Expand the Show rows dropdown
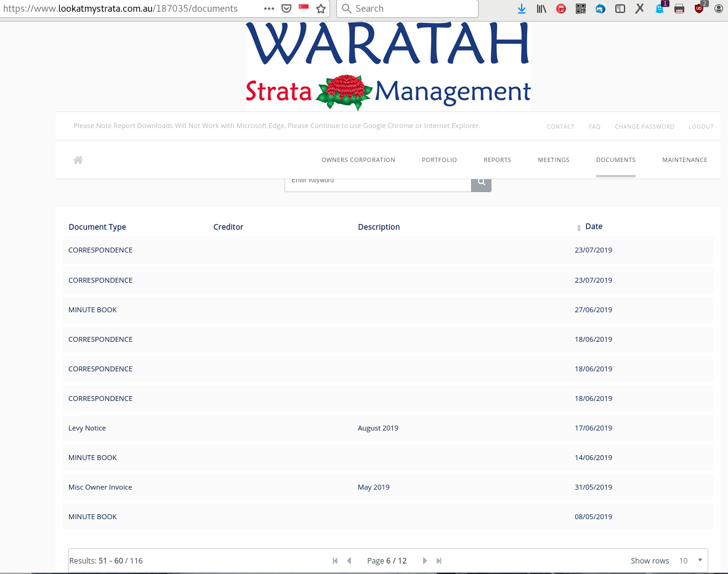Image resolution: width=728 pixels, height=574 pixels. click(x=690, y=560)
